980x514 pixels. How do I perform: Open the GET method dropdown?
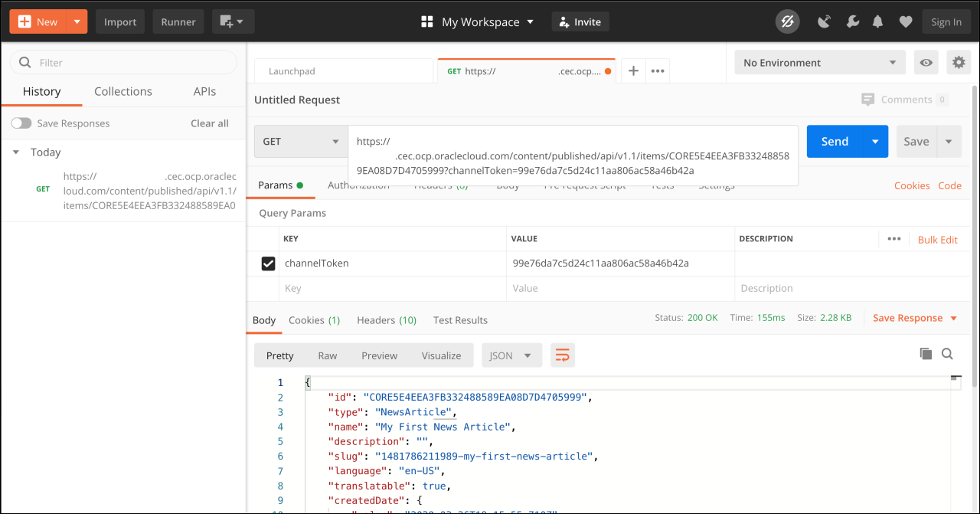click(301, 142)
